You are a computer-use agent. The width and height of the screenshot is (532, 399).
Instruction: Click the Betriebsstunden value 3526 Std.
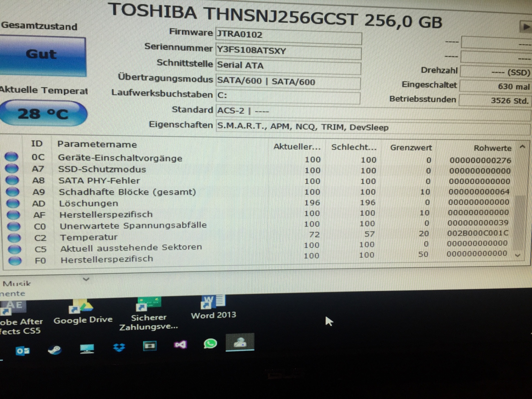496,100
